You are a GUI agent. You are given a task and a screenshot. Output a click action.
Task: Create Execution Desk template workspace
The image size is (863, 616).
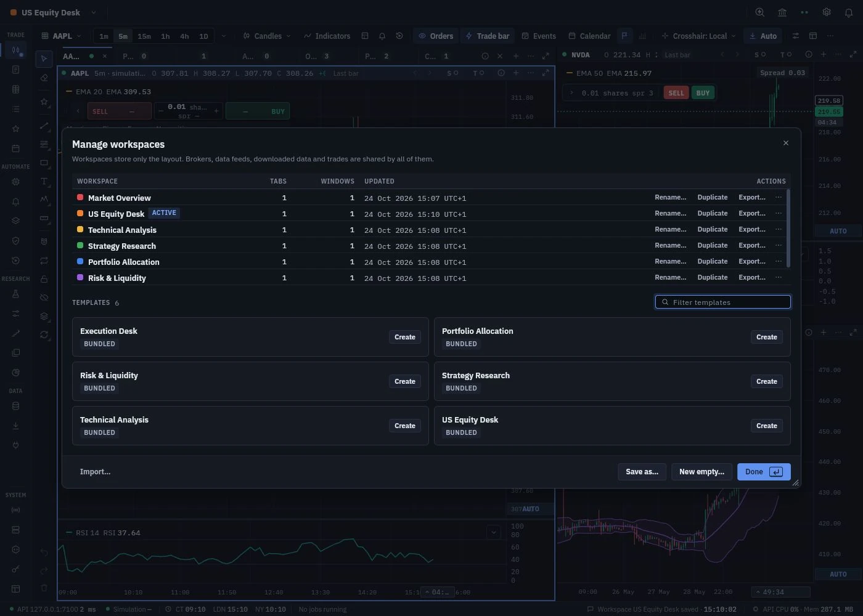tap(405, 337)
